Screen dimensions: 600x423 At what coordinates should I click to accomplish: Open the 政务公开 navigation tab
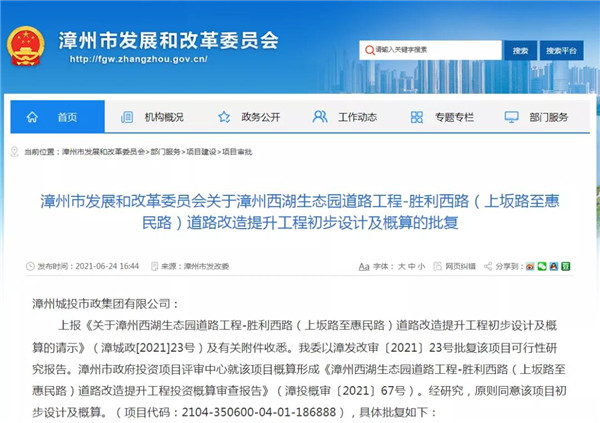(x=249, y=117)
